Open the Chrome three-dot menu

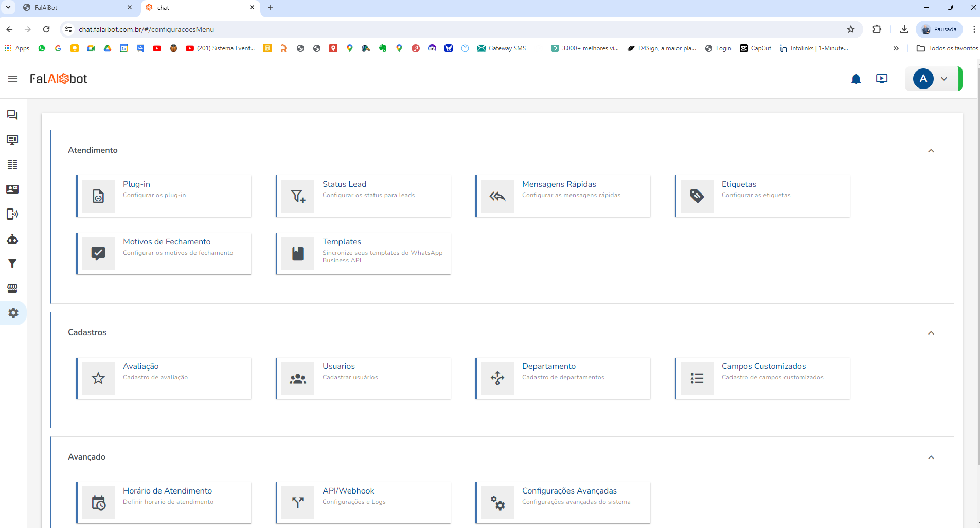974,29
